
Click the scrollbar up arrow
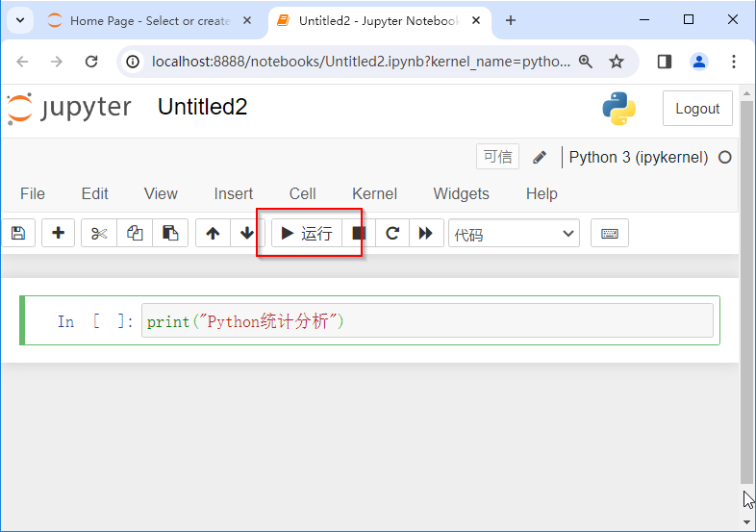pos(746,93)
